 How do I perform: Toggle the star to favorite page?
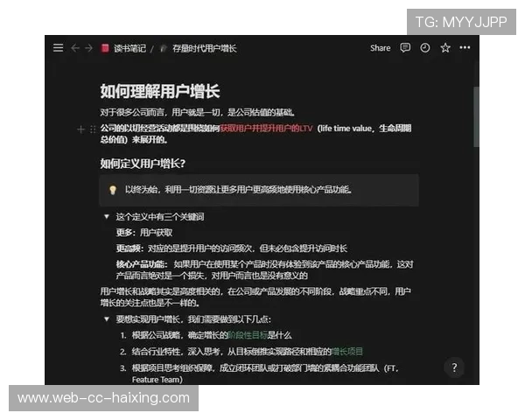pyautogui.click(x=445, y=48)
